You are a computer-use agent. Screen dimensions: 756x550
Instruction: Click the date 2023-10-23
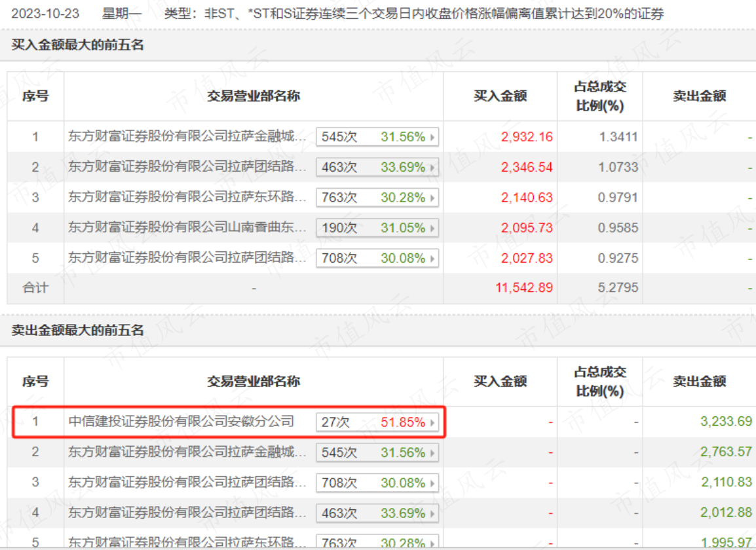[45, 14]
